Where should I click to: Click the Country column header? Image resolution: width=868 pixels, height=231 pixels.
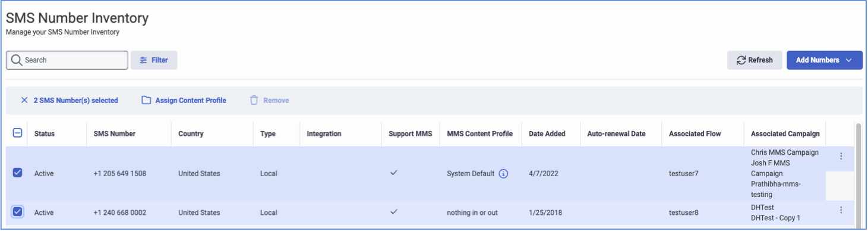[x=191, y=134]
